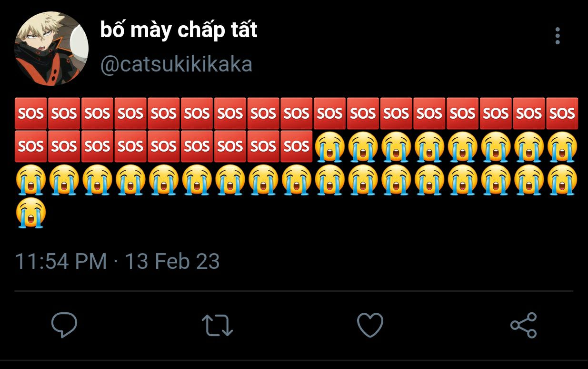The image size is (588, 369).
Task: Click the last crying emoji in third row
Action: coord(562,180)
